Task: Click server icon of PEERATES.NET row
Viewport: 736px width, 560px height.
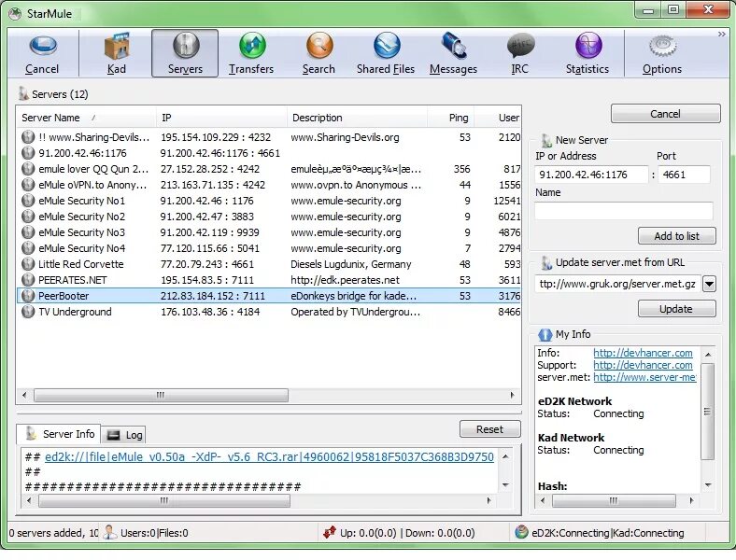Action: click(28, 280)
